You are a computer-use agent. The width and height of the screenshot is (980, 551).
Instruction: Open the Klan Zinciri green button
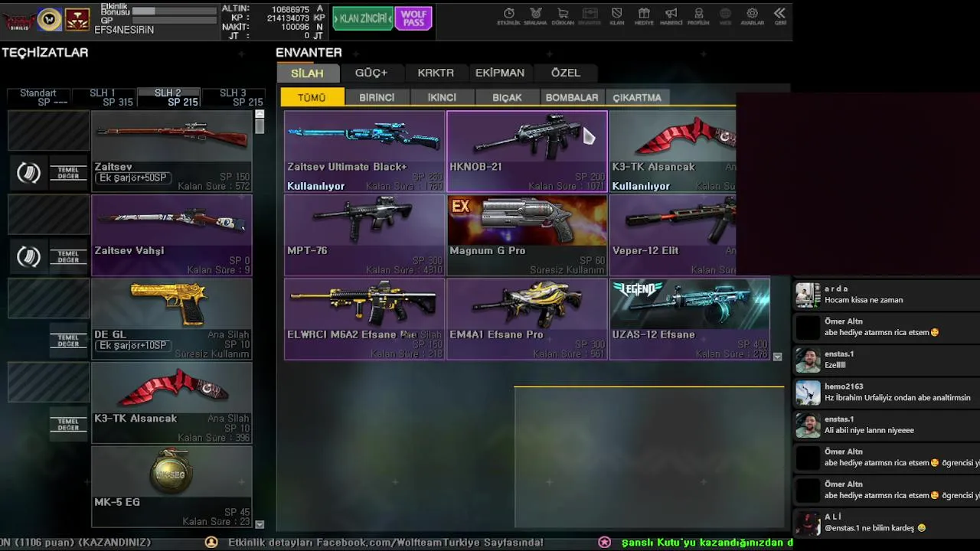pos(363,18)
